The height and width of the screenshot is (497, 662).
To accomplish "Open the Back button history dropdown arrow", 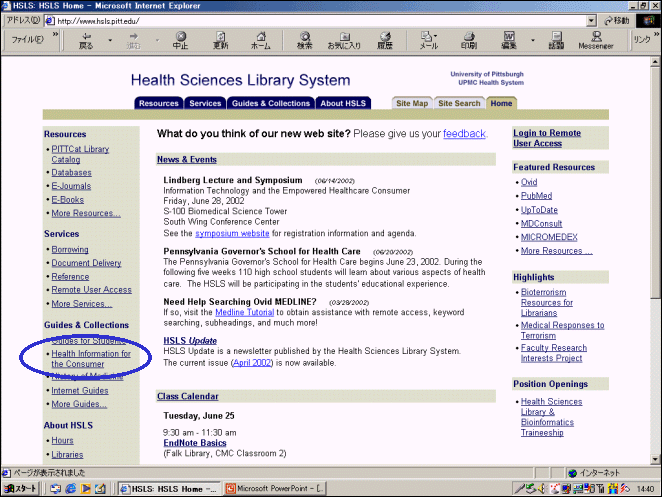I will (x=110, y=40).
